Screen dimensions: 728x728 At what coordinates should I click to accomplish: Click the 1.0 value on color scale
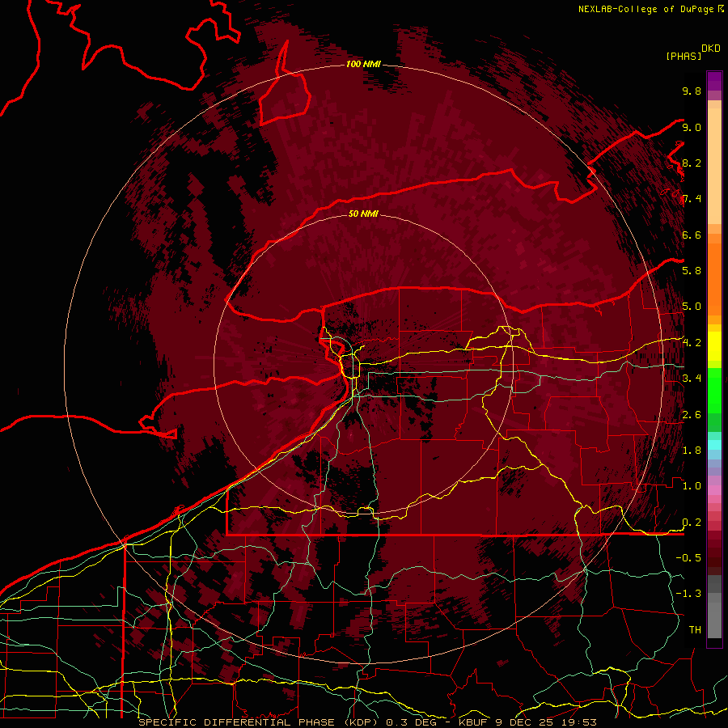tap(692, 485)
